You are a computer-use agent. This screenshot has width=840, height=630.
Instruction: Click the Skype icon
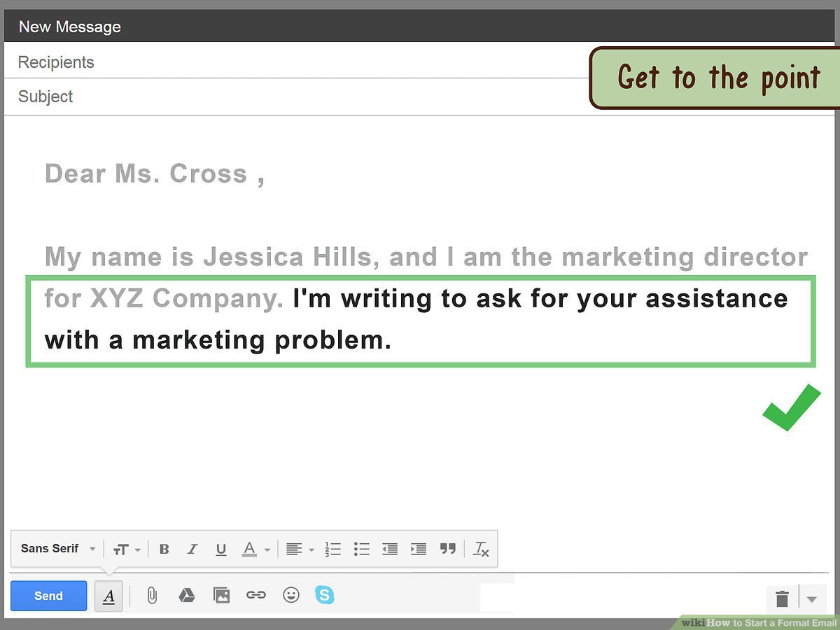coord(325,595)
